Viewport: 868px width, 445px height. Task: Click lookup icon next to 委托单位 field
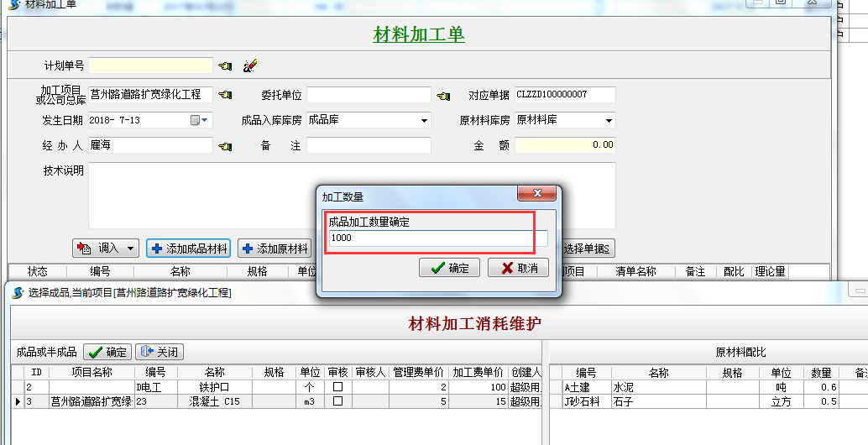(x=443, y=95)
